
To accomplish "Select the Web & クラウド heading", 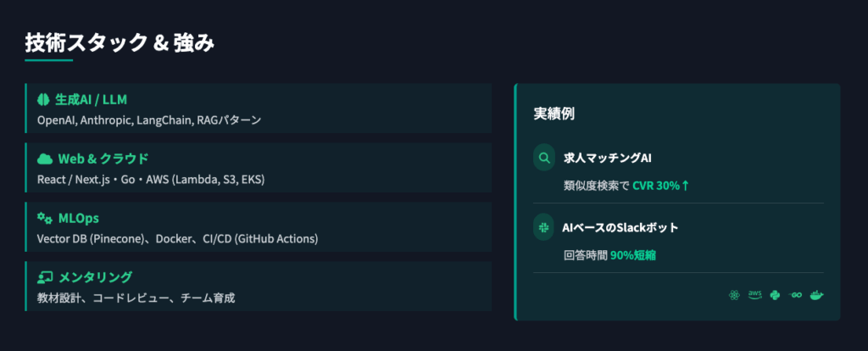I will click(x=103, y=159).
